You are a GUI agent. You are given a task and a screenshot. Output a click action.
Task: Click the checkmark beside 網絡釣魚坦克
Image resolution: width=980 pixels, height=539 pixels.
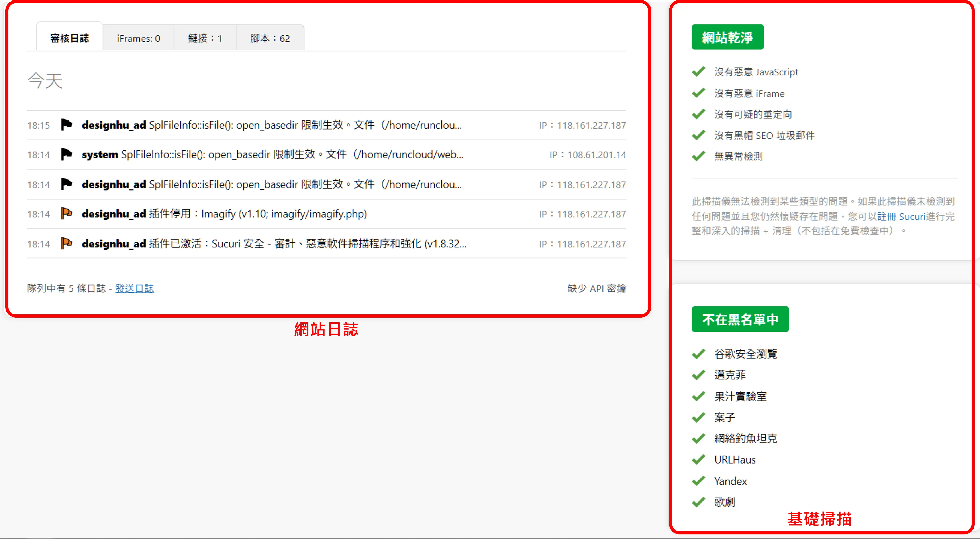pos(698,439)
